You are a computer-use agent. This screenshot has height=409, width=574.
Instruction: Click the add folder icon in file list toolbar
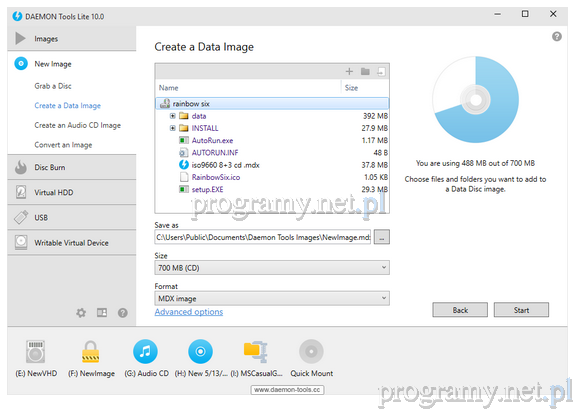click(365, 71)
